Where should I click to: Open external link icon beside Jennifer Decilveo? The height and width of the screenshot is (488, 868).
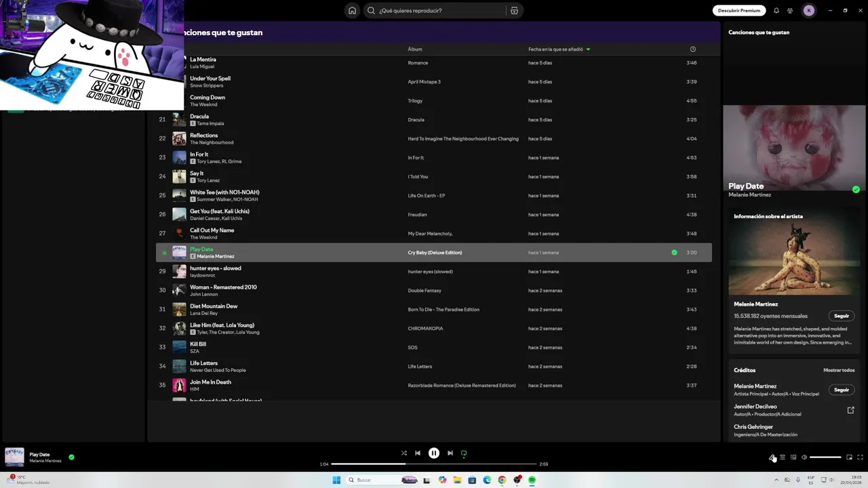click(851, 410)
